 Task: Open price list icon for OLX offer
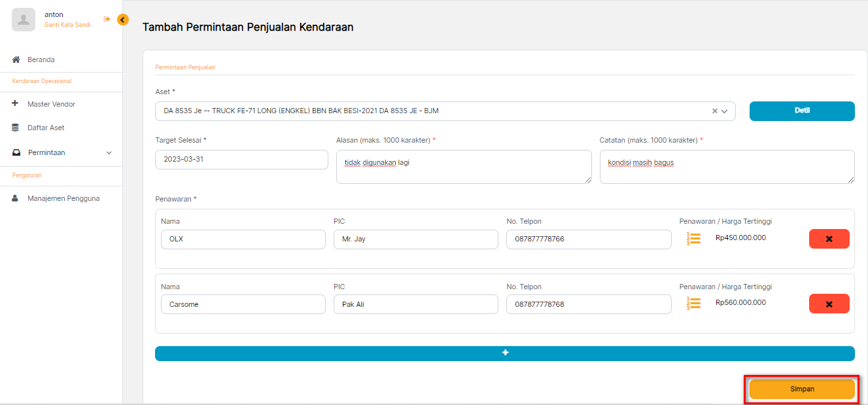tap(693, 239)
